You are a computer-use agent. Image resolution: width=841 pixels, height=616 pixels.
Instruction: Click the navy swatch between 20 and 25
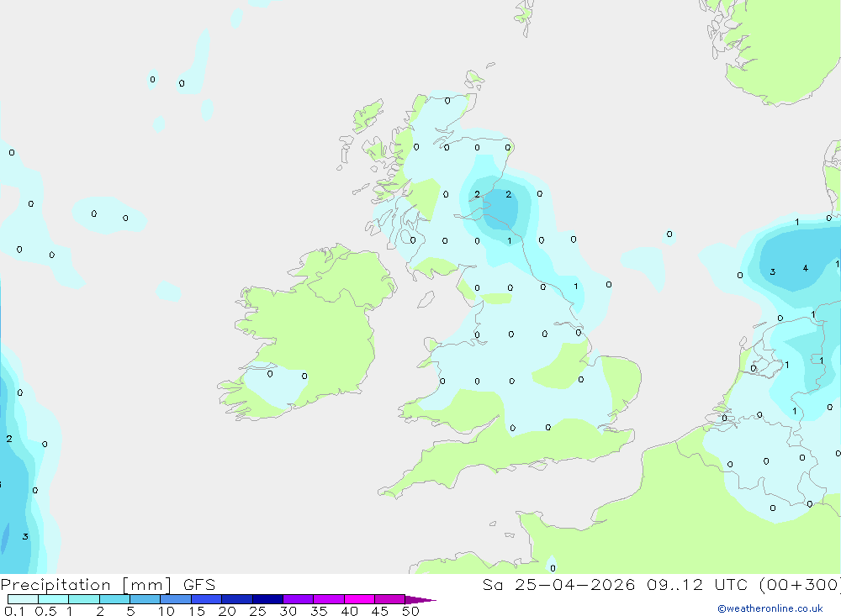tap(237, 599)
